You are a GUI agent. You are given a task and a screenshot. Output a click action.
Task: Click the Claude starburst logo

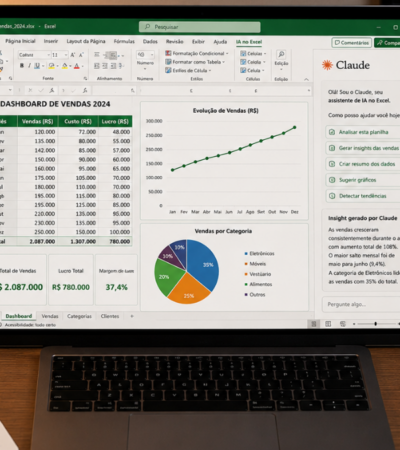327,65
